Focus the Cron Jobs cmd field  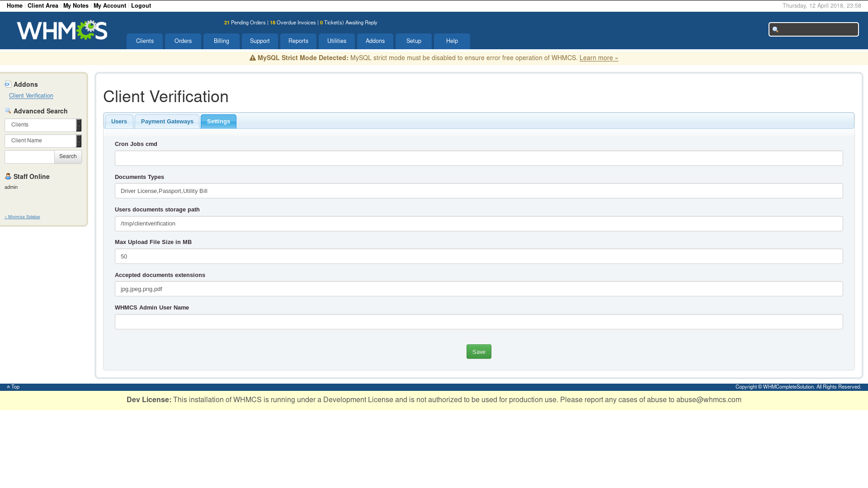coord(478,158)
